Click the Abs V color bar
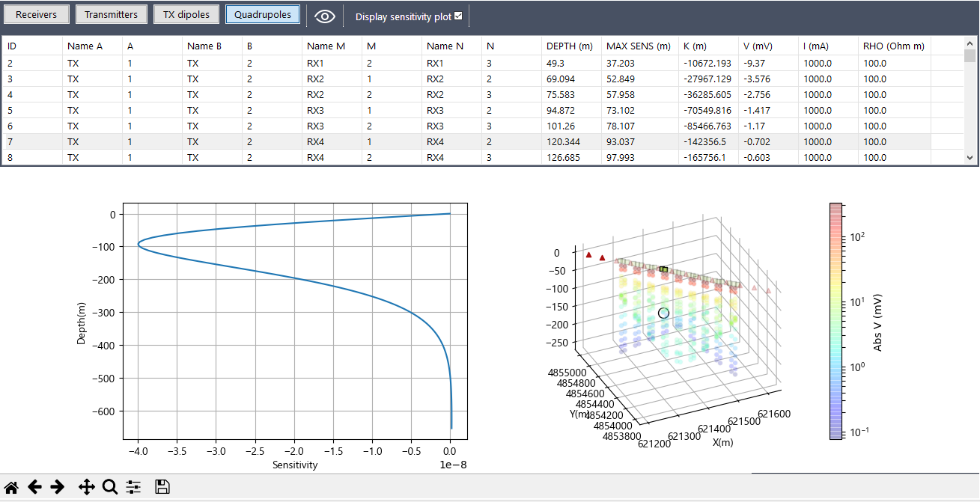This screenshot has height=502, width=980. click(x=836, y=320)
